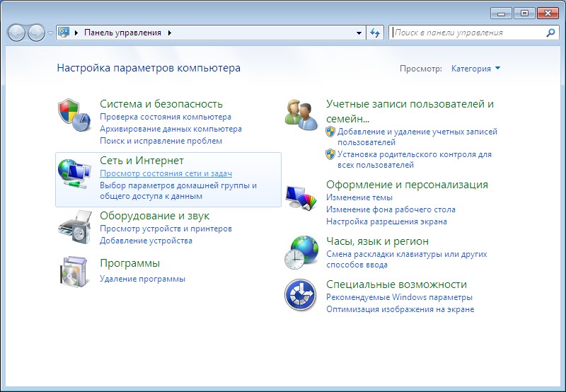Click the Forward navigation arrow button

pos(36,33)
